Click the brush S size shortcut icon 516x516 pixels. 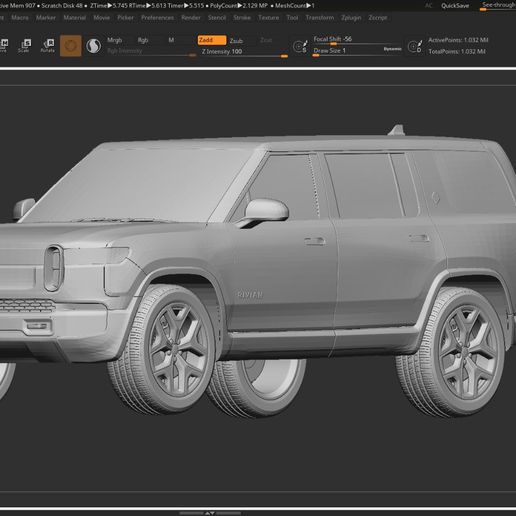(x=300, y=47)
